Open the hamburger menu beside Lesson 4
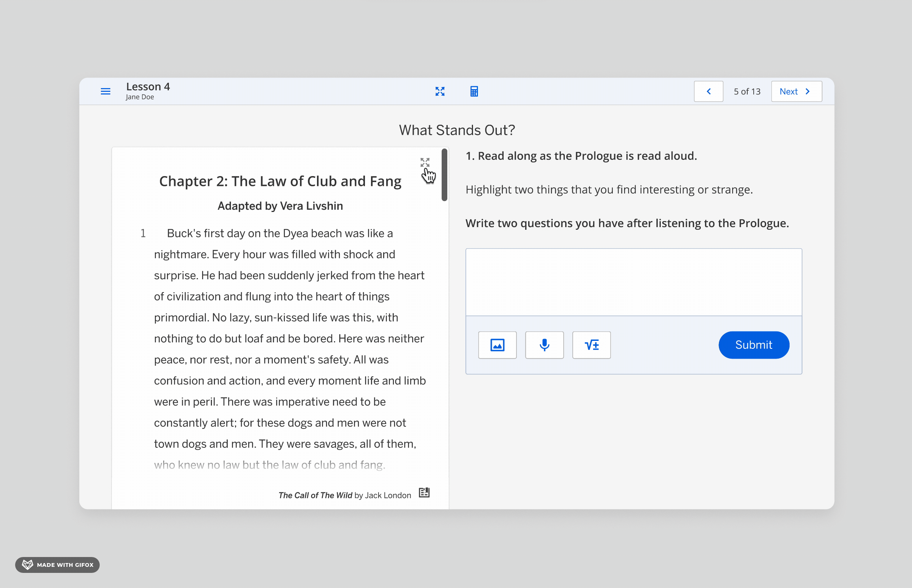 click(105, 91)
